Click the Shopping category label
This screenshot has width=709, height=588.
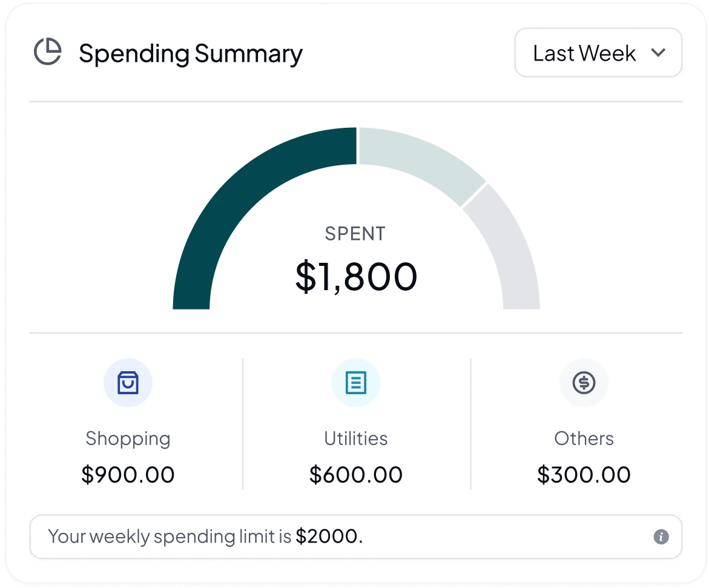128,439
